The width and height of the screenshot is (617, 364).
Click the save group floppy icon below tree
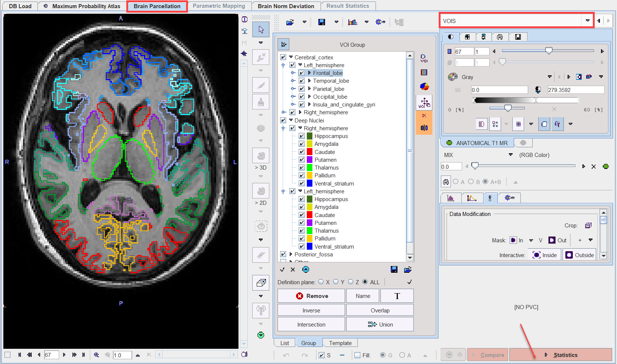click(x=394, y=270)
